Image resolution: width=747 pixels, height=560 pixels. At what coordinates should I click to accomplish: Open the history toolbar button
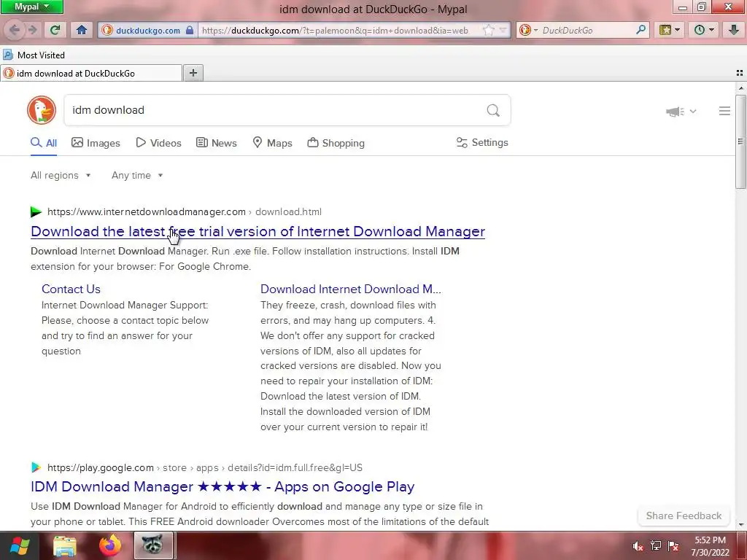pyautogui.click(x=704, y=30)
